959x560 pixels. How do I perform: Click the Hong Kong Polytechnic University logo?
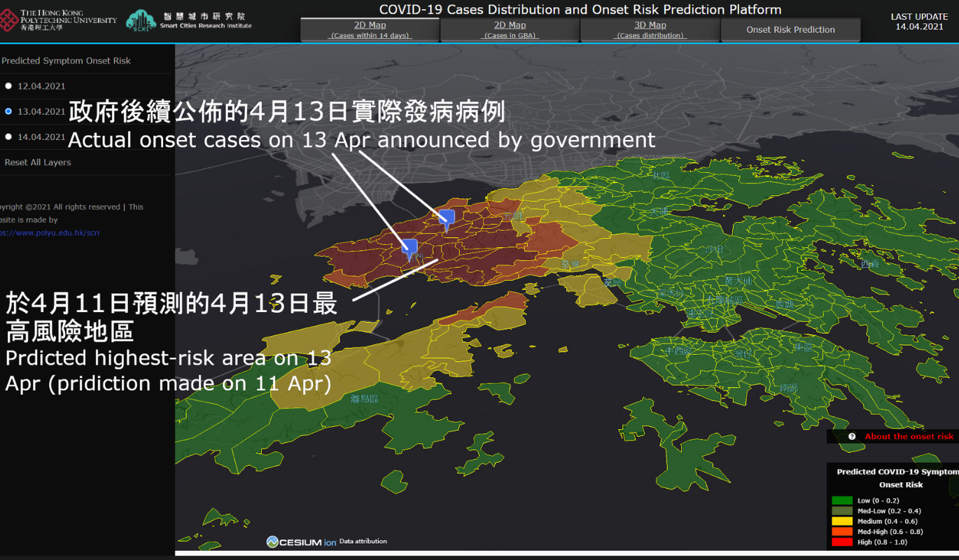coord(59,20)
